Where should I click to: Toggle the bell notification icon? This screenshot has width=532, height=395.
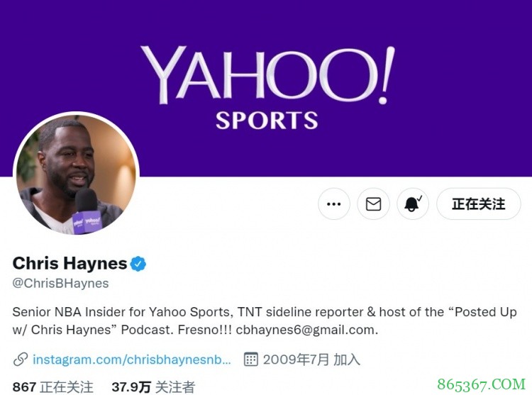coord(413,204)
